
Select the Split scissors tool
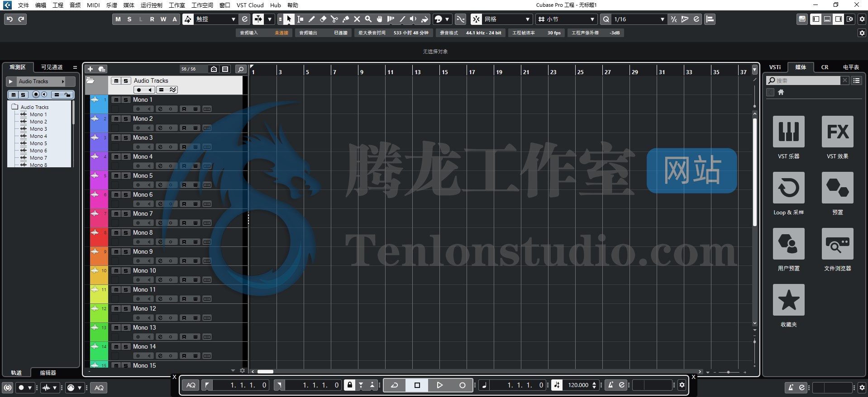[334, 19]
